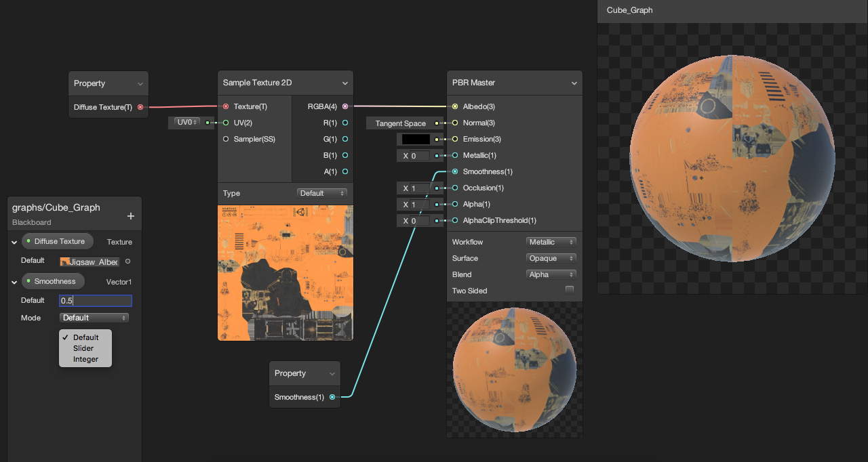The image size is (868, 462).
Task: Click the Smoothness property pill
Action: click(54, 281)
